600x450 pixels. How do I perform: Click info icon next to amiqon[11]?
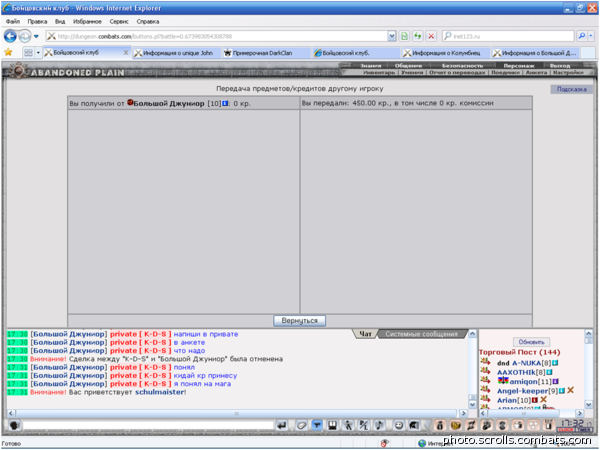pos(555,382)
